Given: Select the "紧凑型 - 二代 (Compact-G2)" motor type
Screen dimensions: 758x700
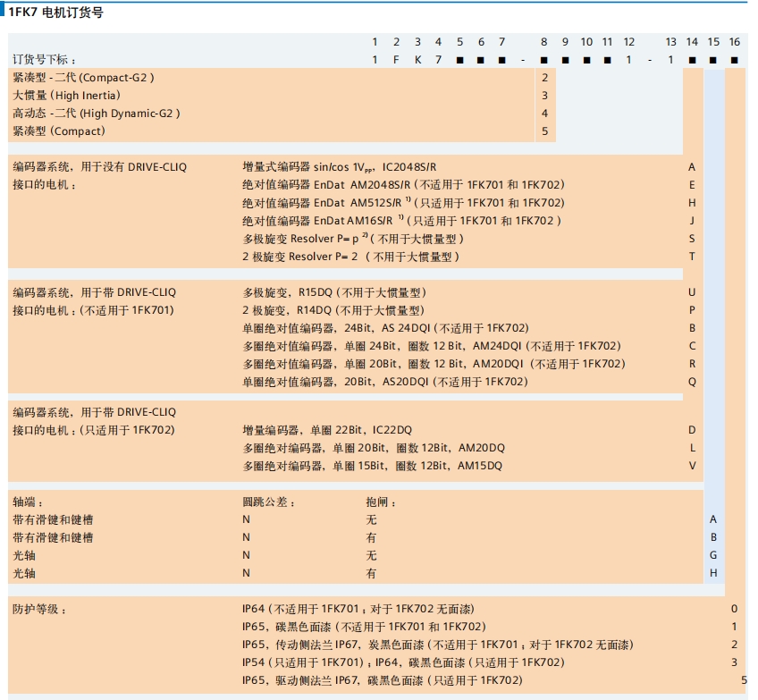Looking at the screenshot, I should tap(83, 78).
